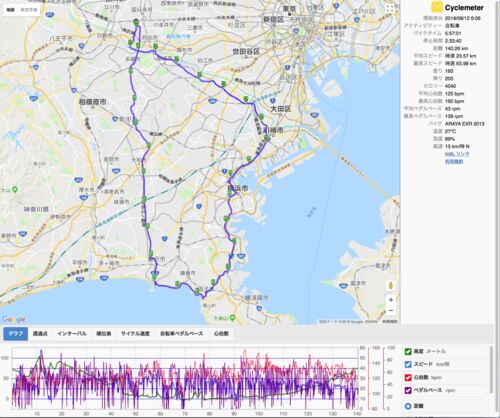Viewport: 500px width, 418px height.
Task: Open 利用規約 link under KML link
Action: coord(454,162)
